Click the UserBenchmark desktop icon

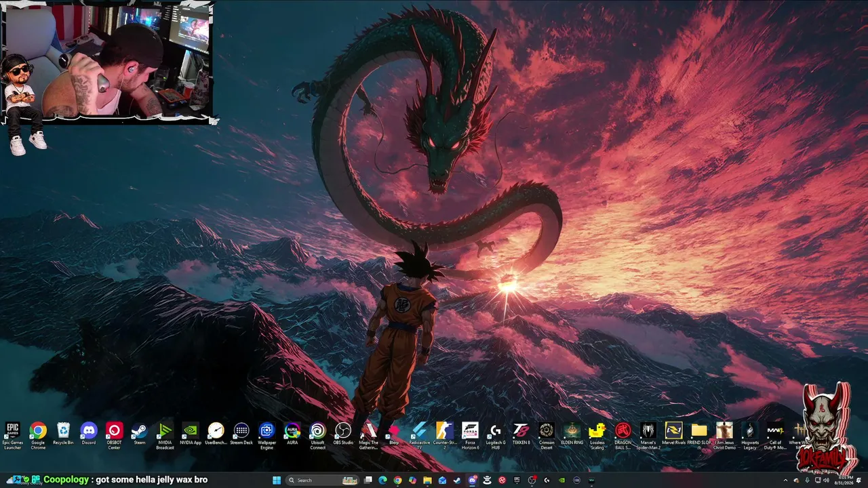click(216, 434)
